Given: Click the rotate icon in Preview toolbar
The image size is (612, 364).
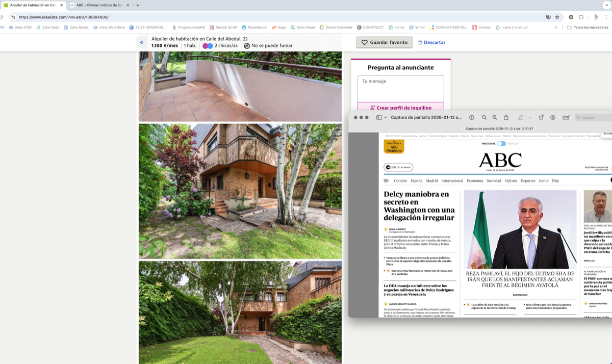Looking at the screenshot, I should pos(541,117).
